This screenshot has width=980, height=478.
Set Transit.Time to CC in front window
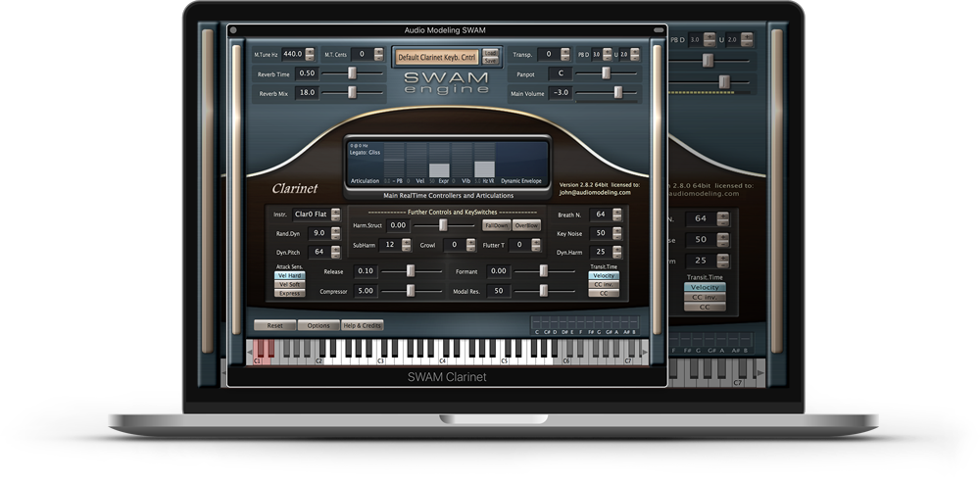click(x=603, y=293)
